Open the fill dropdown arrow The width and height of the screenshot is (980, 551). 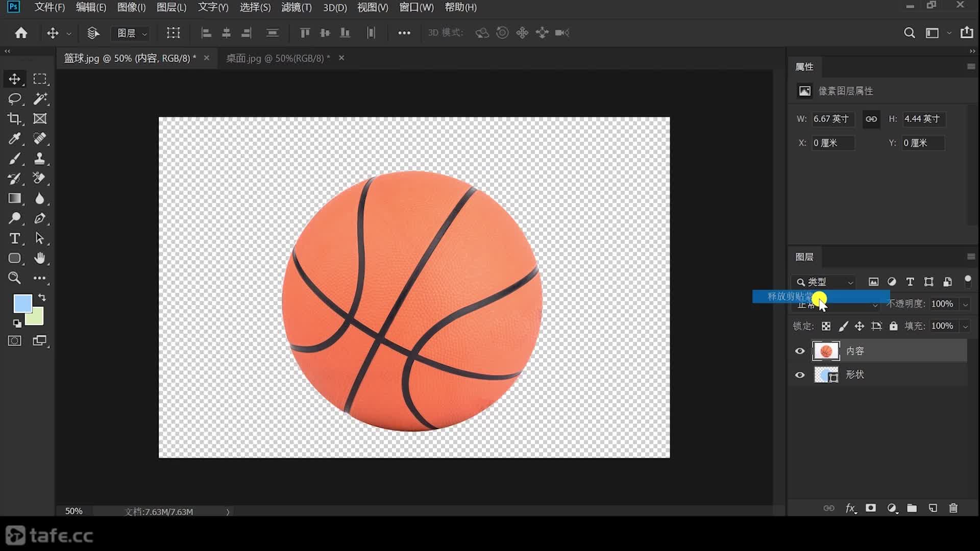pos(965,326)
